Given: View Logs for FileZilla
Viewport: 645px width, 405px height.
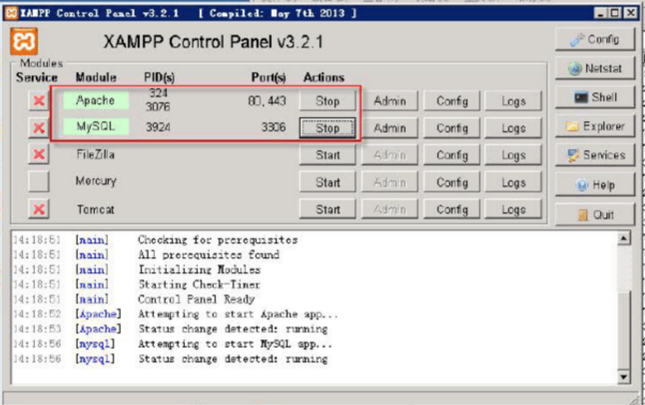Looking at the screenshot, I should pyautogui.click(x=513, y=155).
